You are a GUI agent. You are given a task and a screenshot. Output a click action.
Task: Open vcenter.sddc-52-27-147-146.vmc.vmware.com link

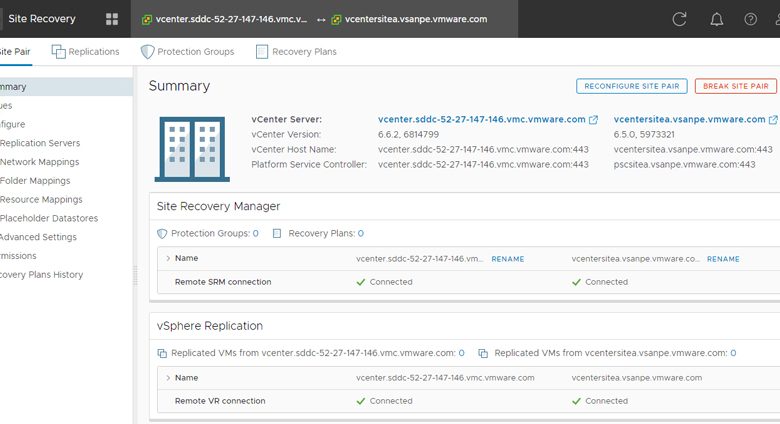point(482,119)
